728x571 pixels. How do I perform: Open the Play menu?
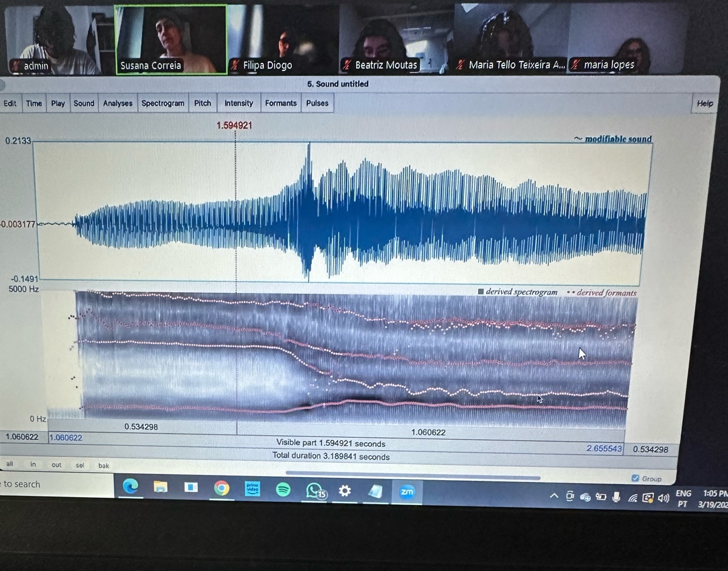[57, 104]
